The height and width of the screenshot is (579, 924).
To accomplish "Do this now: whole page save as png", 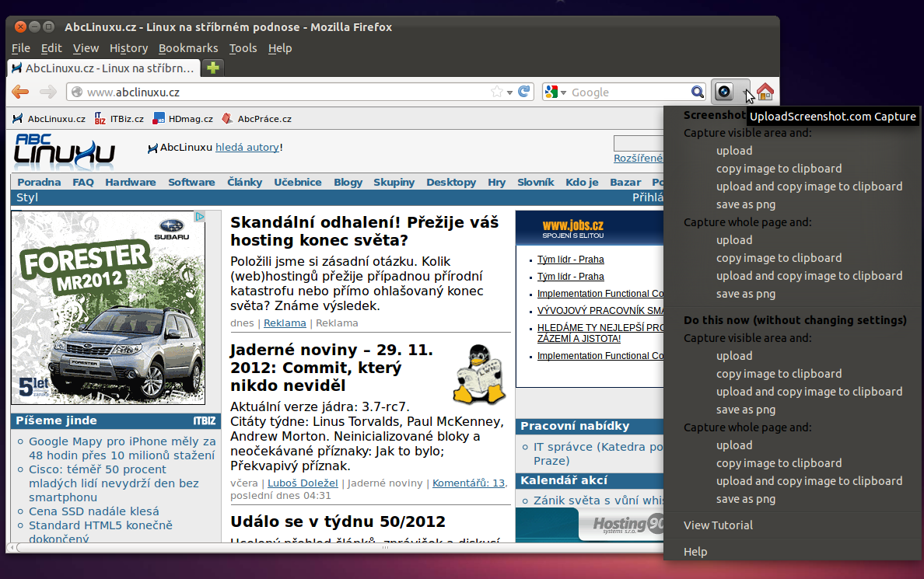I will click(x=745, y=499).
